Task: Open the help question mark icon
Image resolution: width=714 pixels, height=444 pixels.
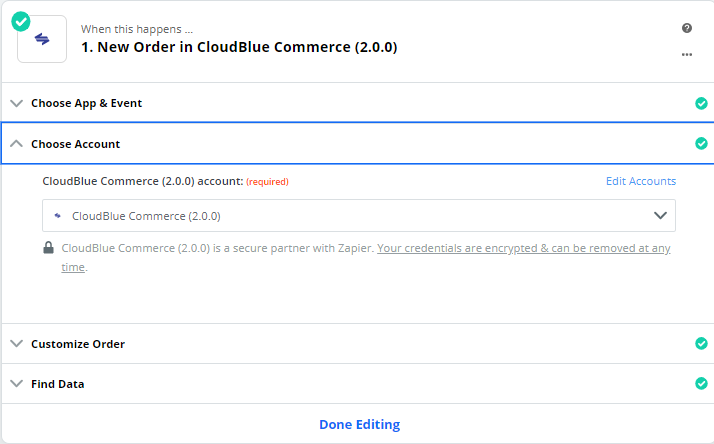Action: point(687,28)
